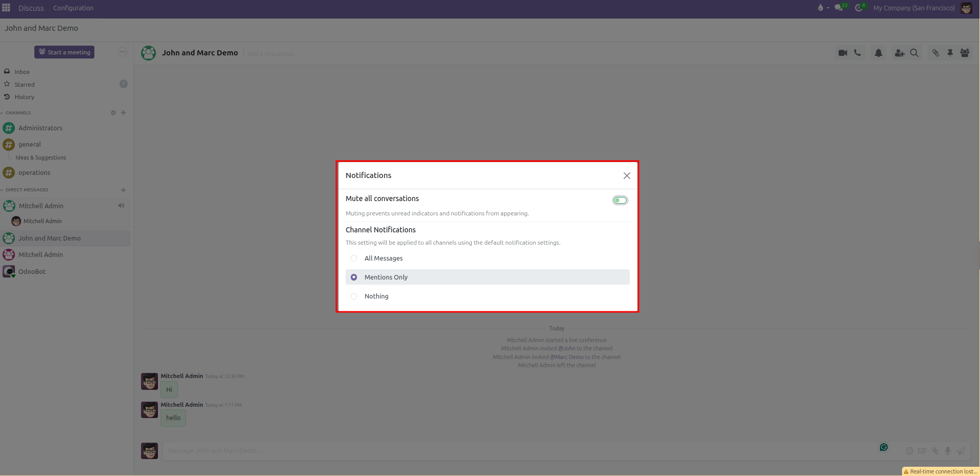Open the Configuration menu

(x=73, y=8)
